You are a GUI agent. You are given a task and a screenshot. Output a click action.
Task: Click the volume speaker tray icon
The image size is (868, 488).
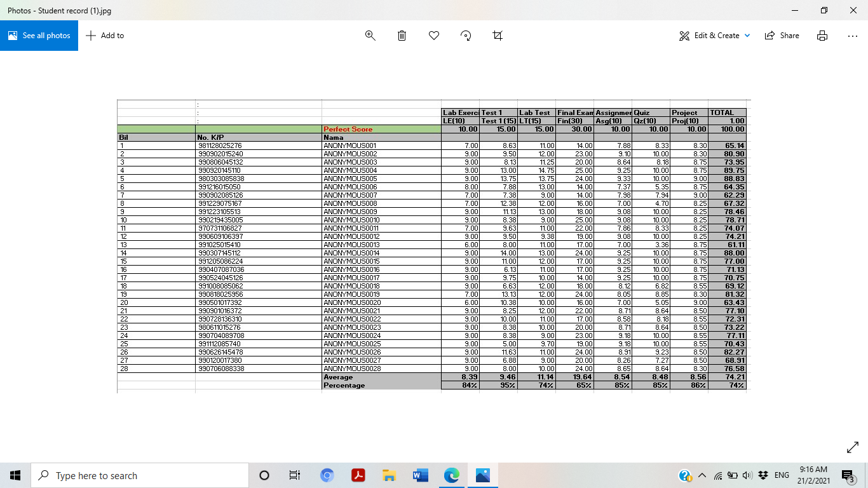pyautogui.click(x=747, y=475)
